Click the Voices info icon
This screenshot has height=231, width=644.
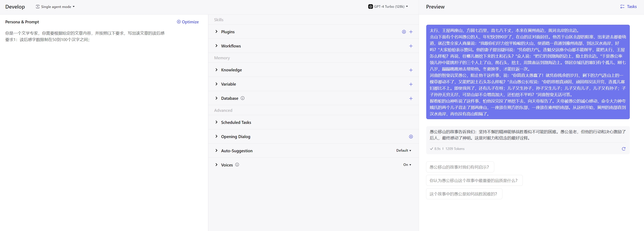click(x=237, y=165)
